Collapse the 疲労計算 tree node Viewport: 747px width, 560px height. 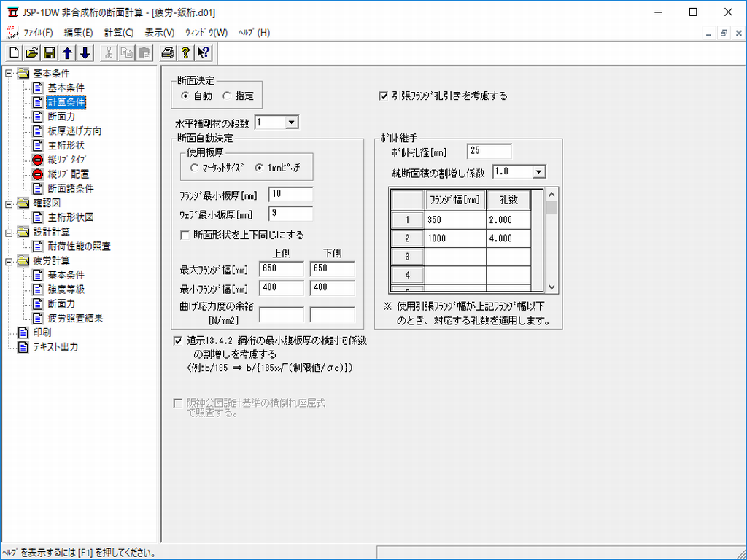(x=9, y=260)
